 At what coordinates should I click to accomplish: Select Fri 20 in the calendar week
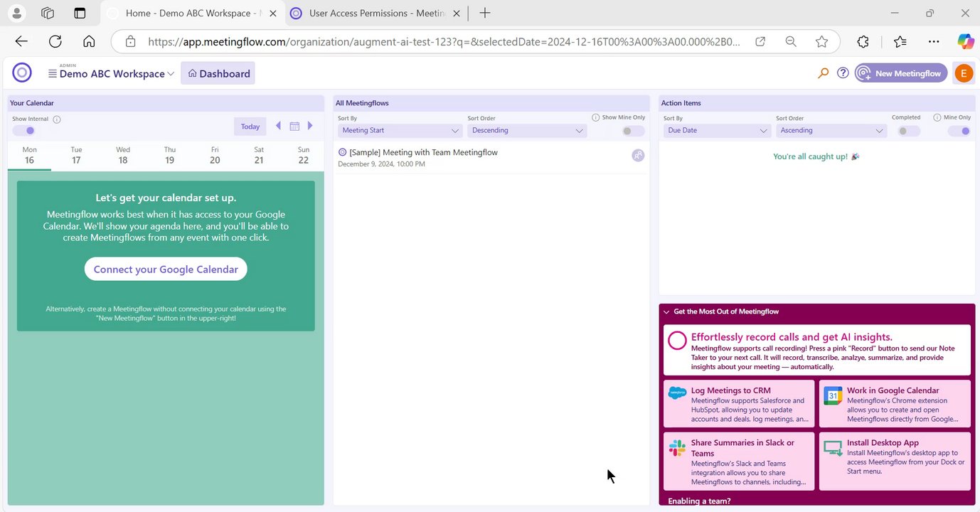click(x=215, y=155)
